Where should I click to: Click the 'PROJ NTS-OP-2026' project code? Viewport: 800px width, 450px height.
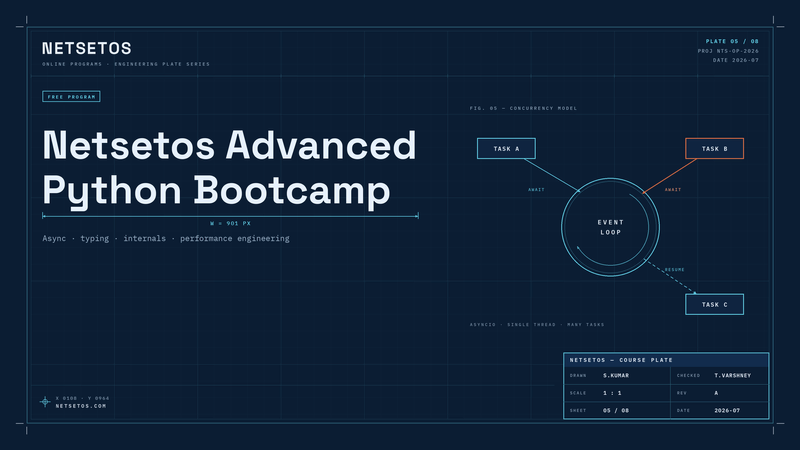point(728,51)
